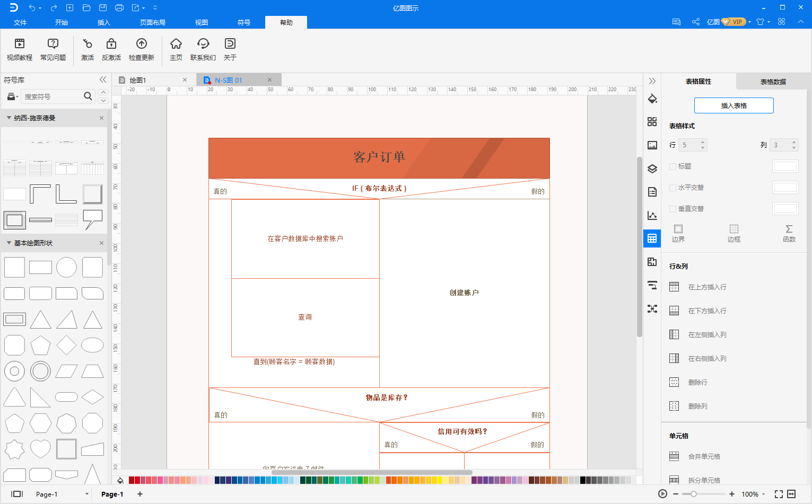The image size is (812, 504).
Task: Select the Page-1 sheet tab
Action: [x=112, y=494]
